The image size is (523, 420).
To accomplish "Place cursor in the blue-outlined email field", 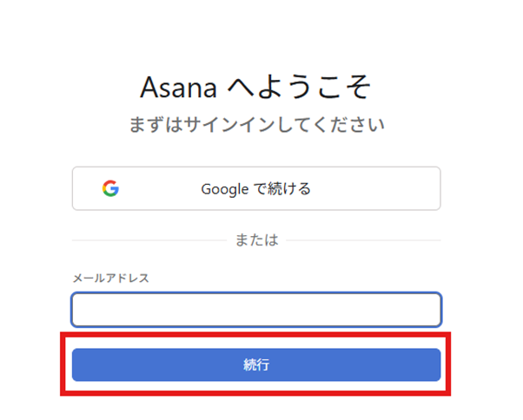I will pos(255,310).
